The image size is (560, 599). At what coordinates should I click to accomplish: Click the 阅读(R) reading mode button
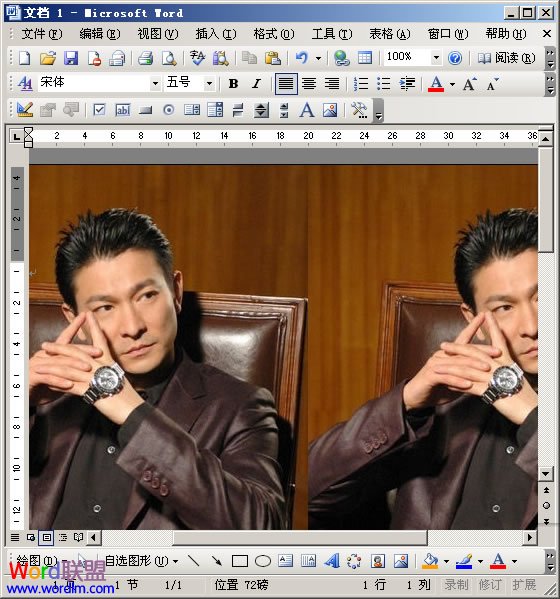[x=506, y=58]
